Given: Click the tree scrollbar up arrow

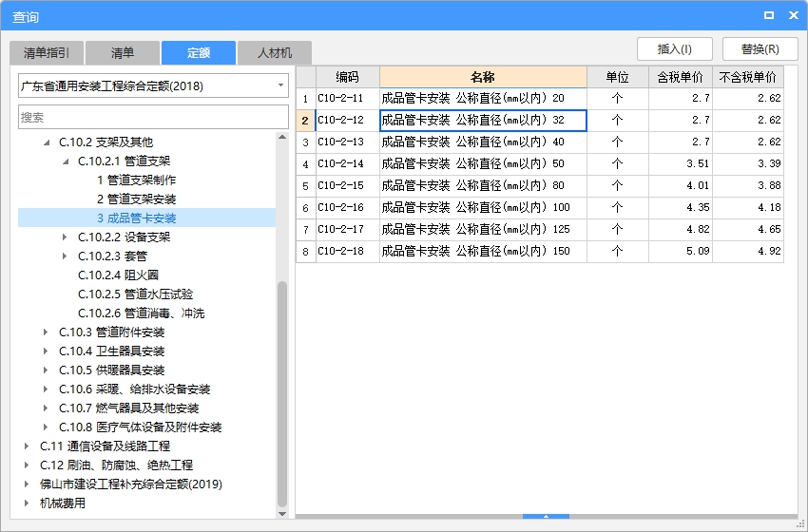Looking at the screenshot, I should point(282,137).
